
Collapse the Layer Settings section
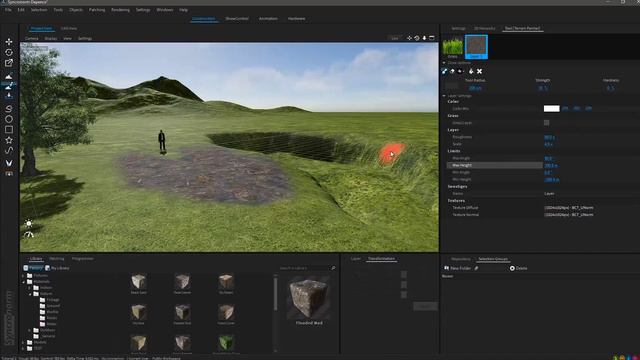tap(444, 96)
